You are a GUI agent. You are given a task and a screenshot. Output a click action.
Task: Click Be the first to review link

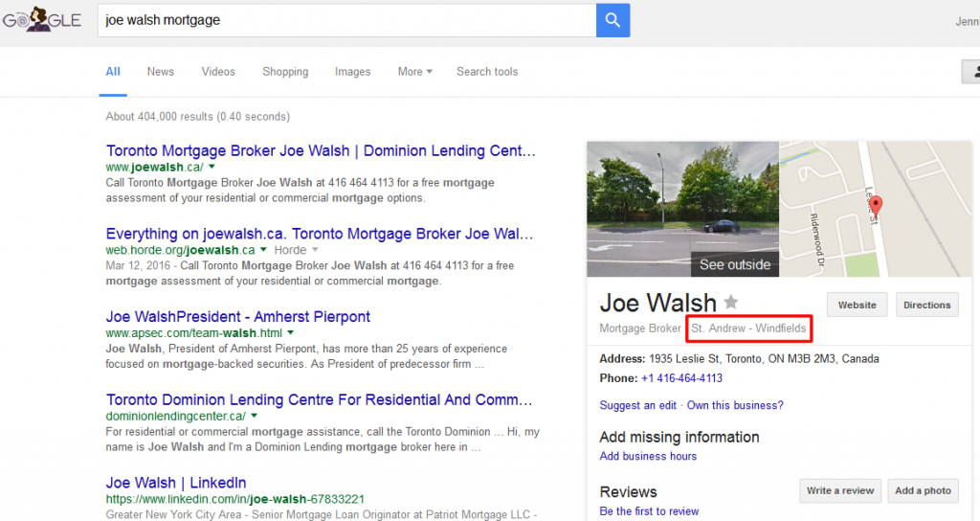[649, 511]
